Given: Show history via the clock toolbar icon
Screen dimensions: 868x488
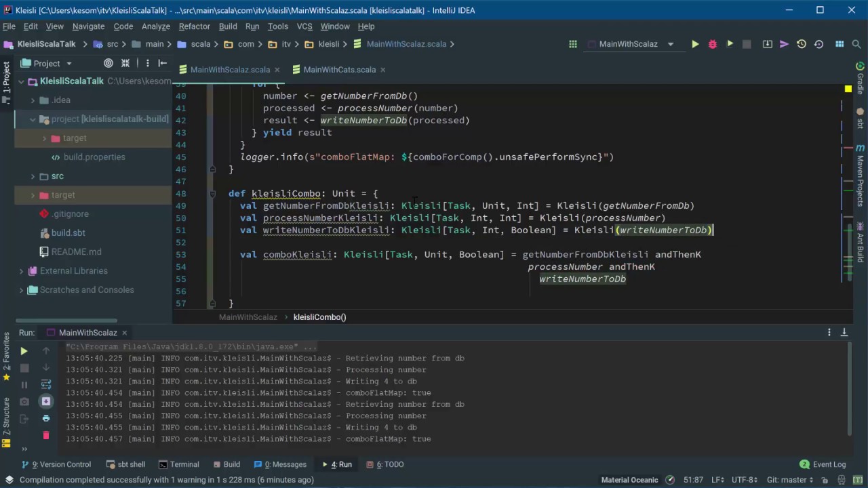Looking at the screenshot, I should tap(802, 44).
